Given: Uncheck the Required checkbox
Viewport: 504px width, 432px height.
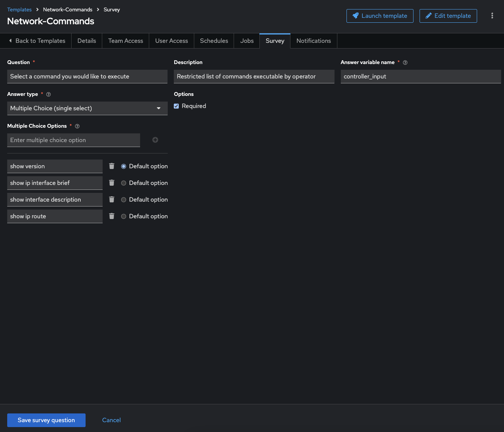Looking at the screenshot, I should pyautogui.click(x=176, y=106).
